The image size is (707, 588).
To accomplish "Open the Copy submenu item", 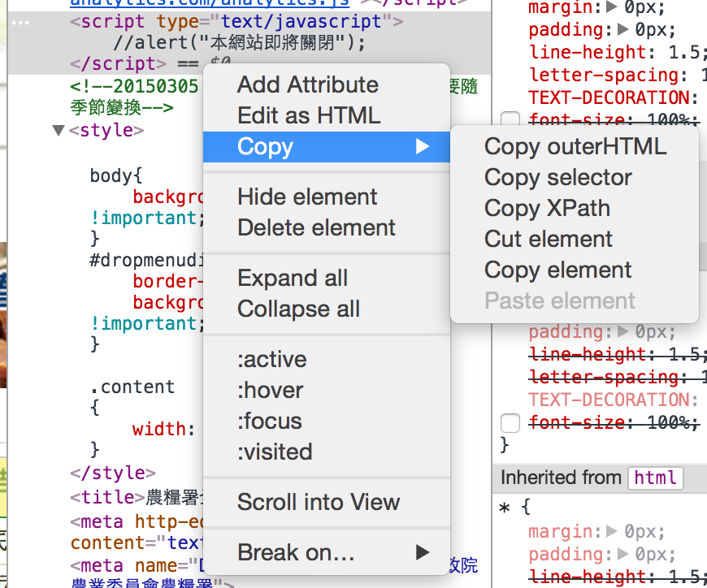I will 327,146.
